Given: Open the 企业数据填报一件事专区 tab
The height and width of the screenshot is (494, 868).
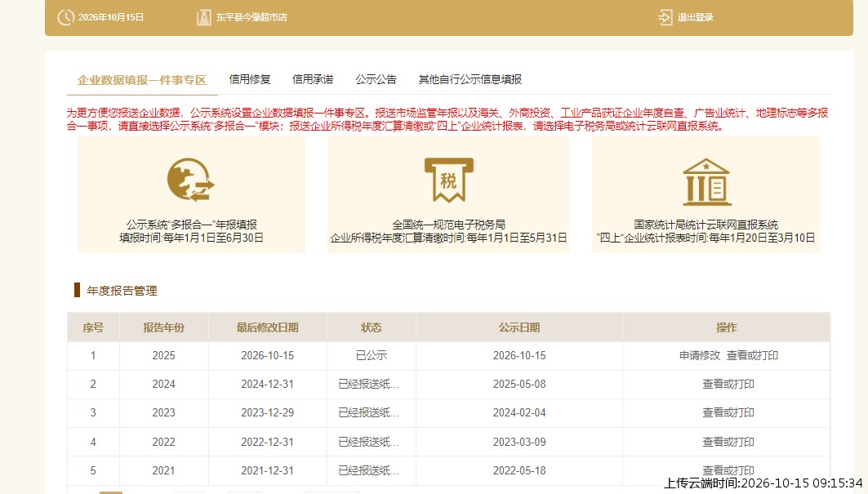Looking at the screenshot, I should [x=142, y=80].
